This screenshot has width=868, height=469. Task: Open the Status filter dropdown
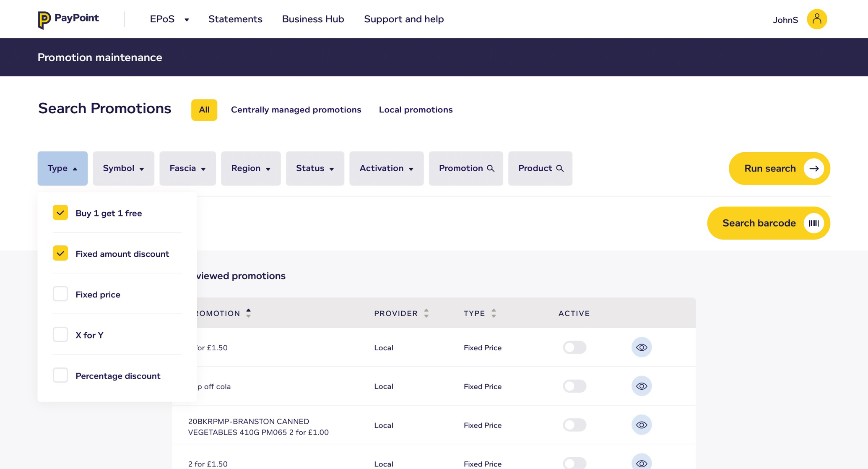click(x=314, y=169)
